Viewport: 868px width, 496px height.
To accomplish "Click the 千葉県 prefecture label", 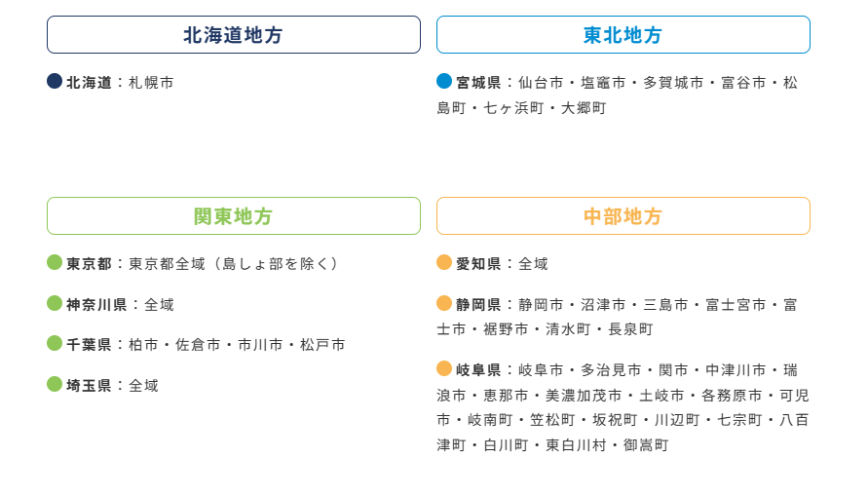I will [89, 345].
